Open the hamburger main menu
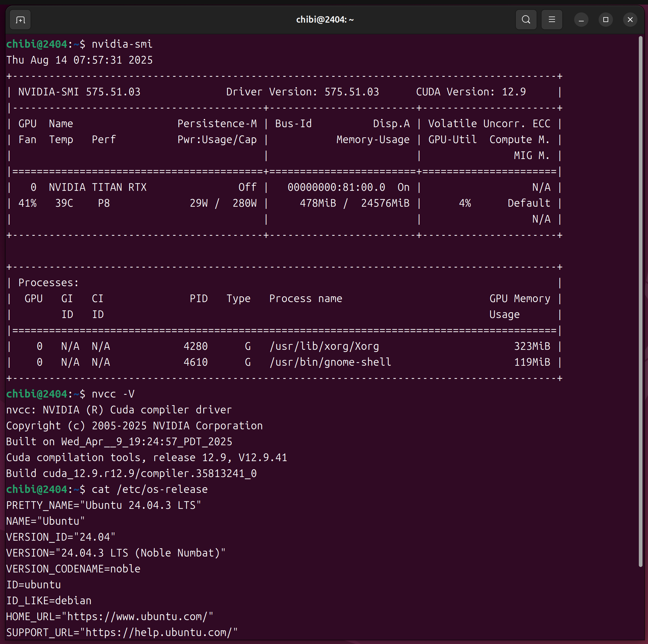This screenshot has width=648, height=644. 551,20
